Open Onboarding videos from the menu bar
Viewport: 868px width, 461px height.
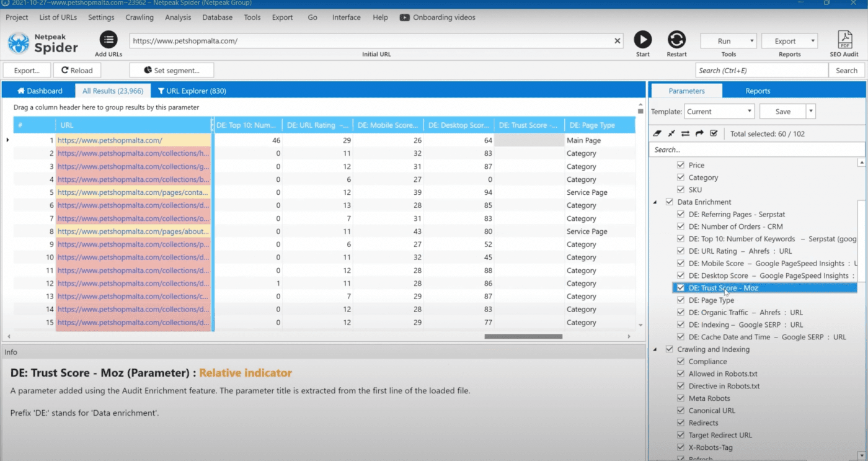pos(438,17)
